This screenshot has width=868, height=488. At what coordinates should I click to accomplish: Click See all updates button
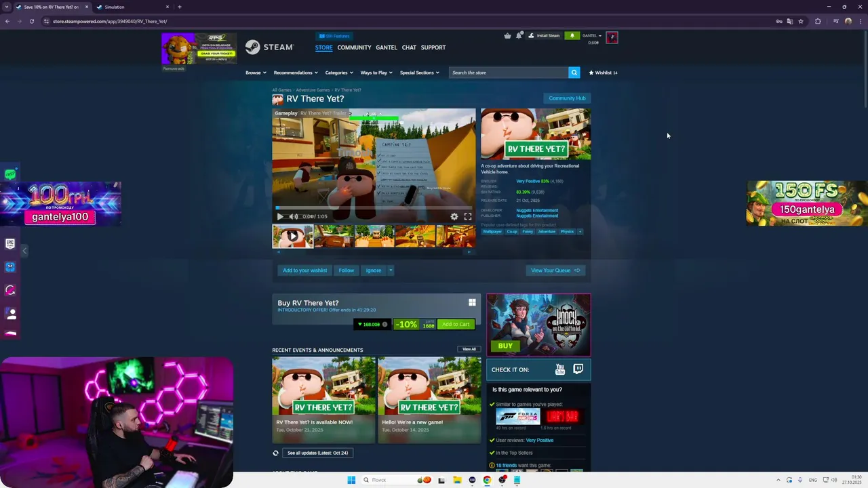click(317, 453)
